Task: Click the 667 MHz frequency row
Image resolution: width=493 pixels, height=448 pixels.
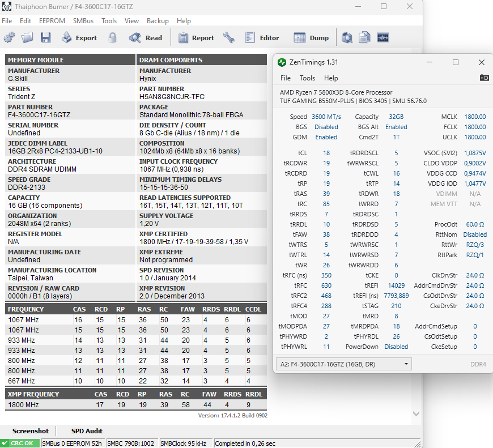Action: [x=136, y=381]
